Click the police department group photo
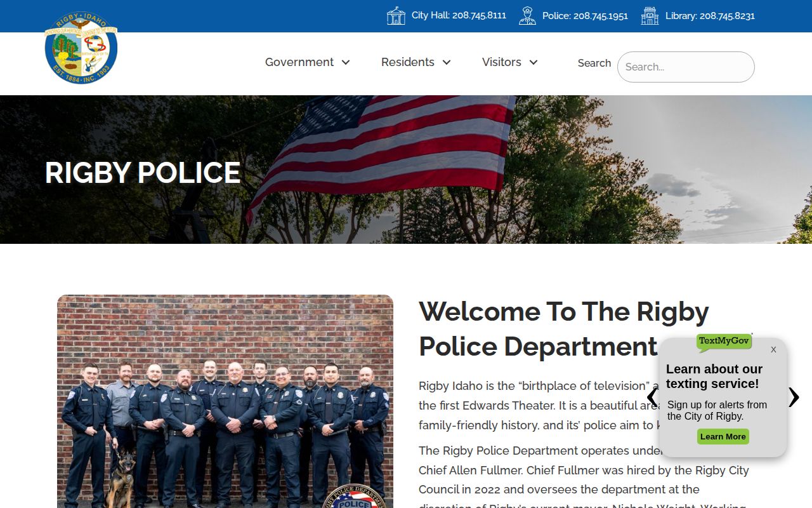The height and width of the screenshot is (508, 812). point(225,401)
